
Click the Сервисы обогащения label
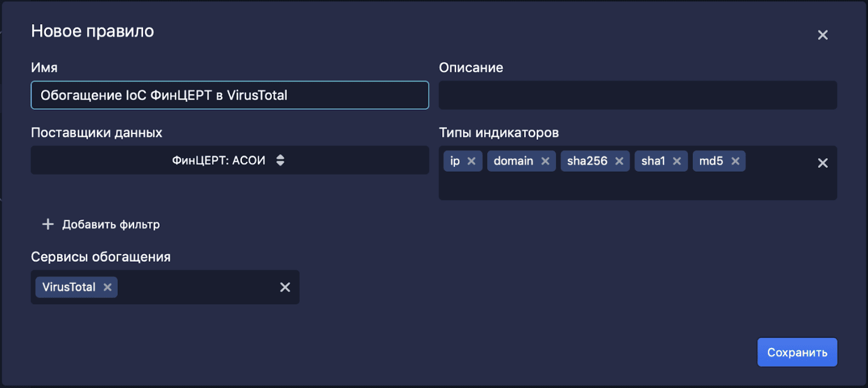coord(101,257)
